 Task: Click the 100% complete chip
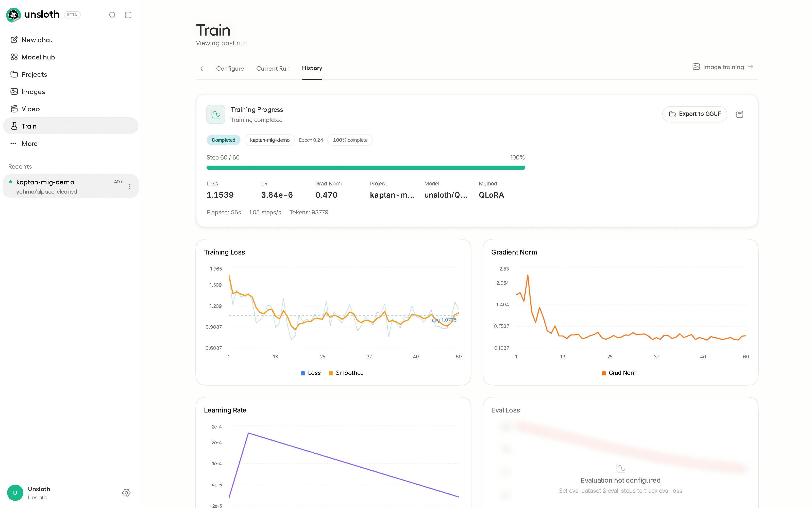pos(350,140)
